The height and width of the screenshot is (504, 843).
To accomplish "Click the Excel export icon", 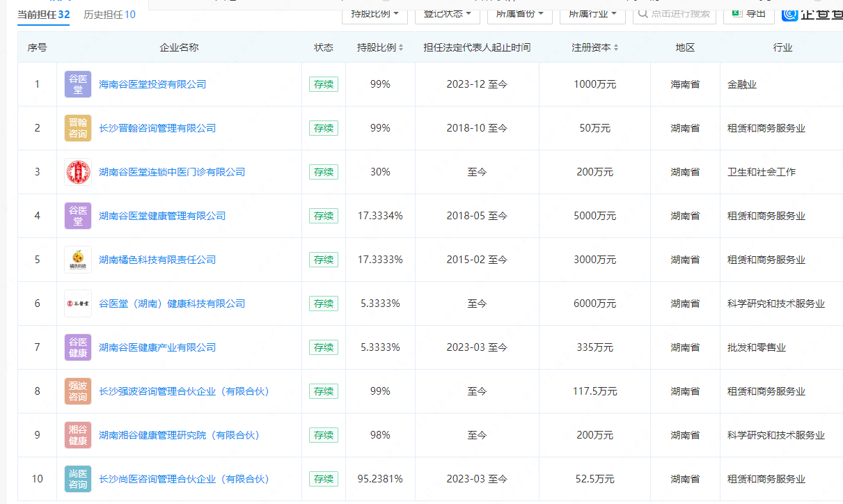I will [737, 13].
